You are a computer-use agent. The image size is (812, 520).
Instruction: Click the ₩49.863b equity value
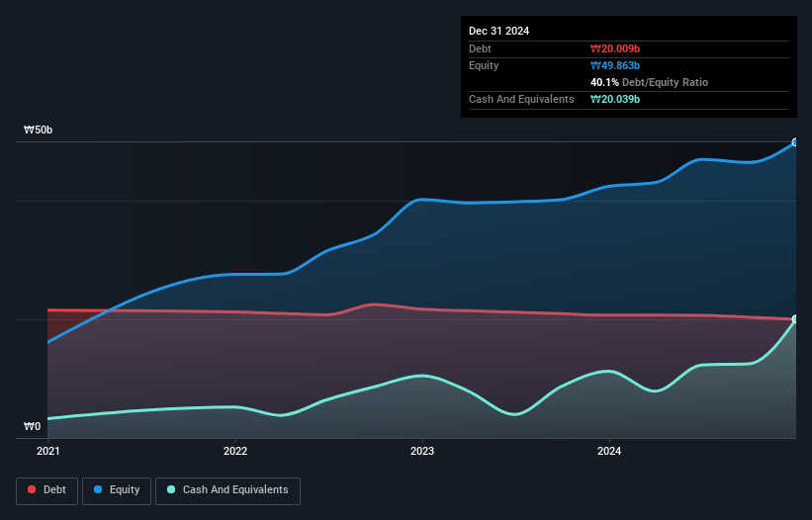click(615, 65)
